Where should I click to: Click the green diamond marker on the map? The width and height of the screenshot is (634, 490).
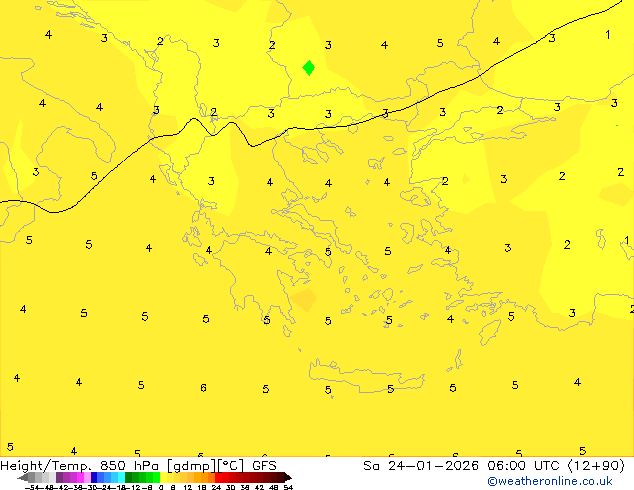[x=309, y=68]
